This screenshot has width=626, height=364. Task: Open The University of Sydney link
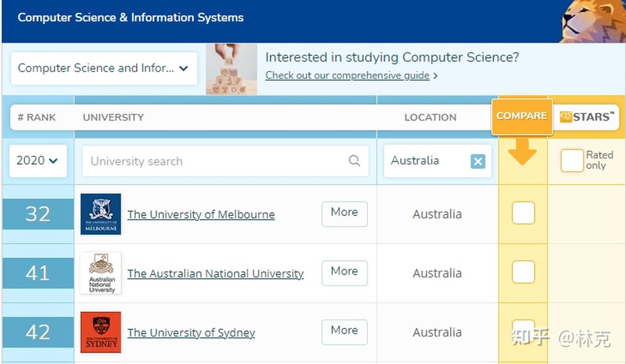click(x=191, y=333)
